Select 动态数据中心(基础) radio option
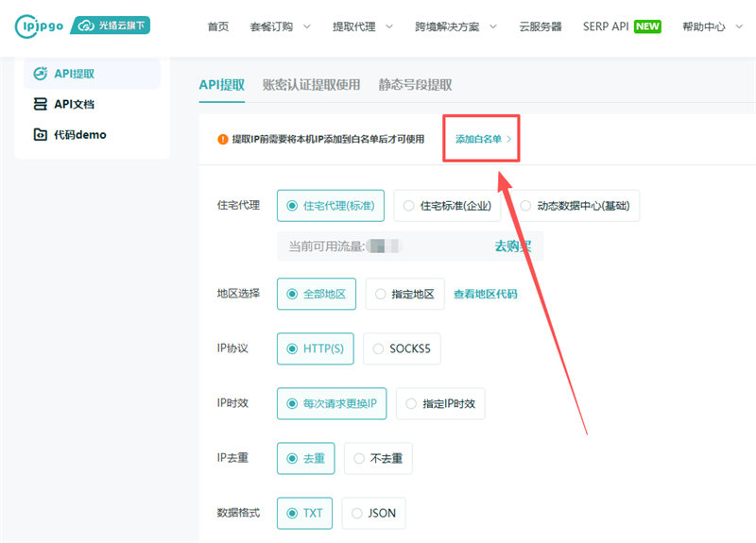 click(x=575, y=206)
